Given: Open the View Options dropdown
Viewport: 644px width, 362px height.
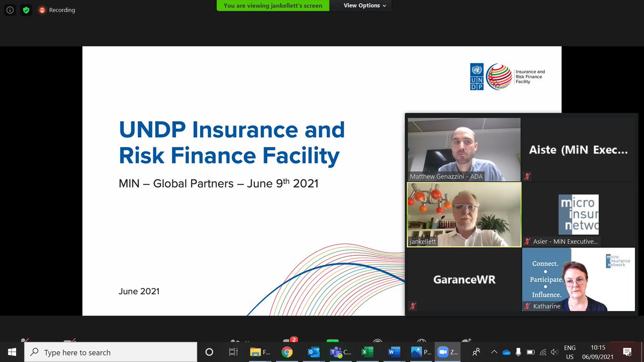Looking at the screenshot, I should click(365, 5).
